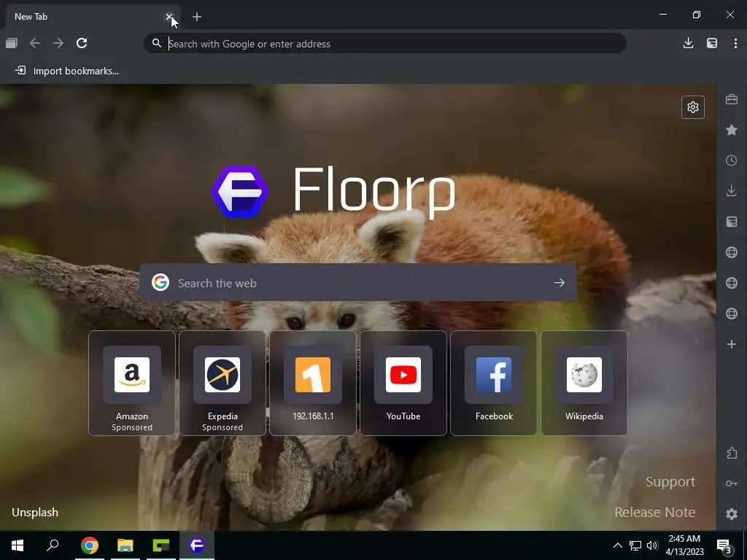The image size is (747, 560).
Task: Click the 2:45 AM taskbar clock
Action: [x=684, y=545]
